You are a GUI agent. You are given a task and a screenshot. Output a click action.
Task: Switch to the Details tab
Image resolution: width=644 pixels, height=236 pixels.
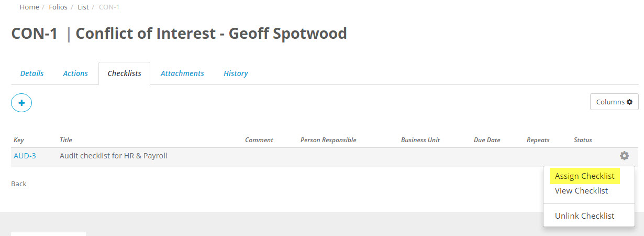coord(32,73)
